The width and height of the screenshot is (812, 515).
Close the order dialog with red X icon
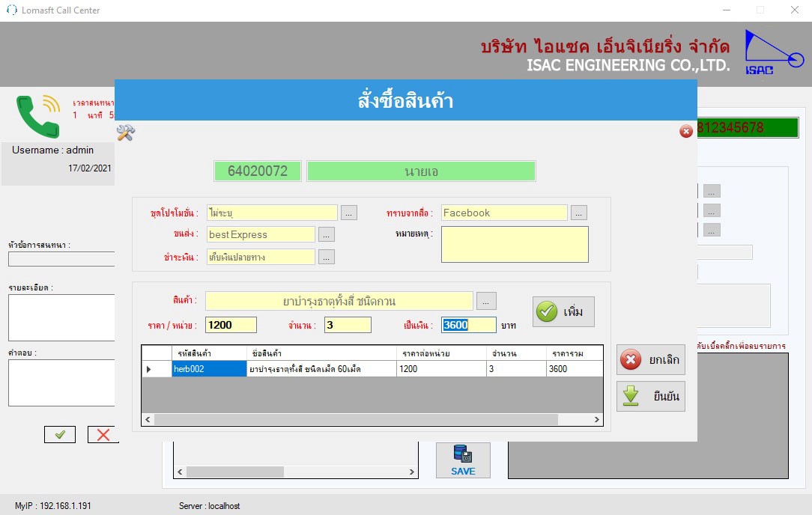[685, 132]
